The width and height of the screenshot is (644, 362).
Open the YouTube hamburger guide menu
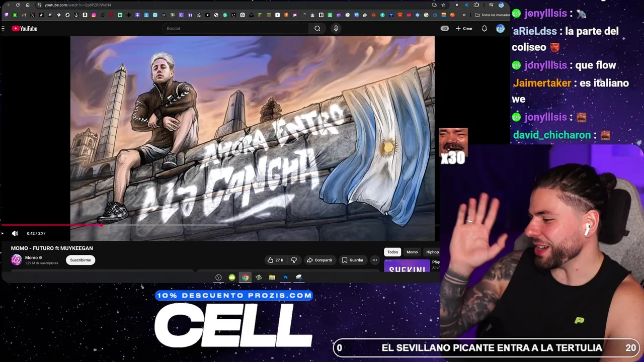tap(3, 29)
